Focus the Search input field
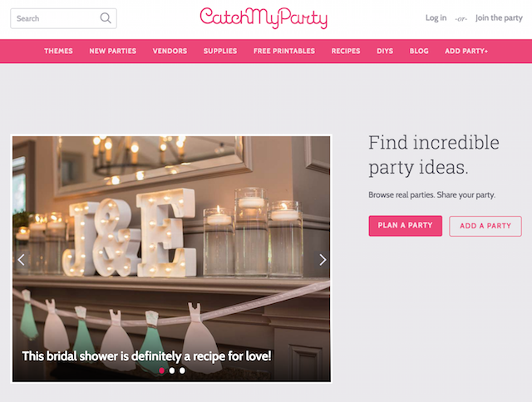The width and height of the screenshot is (532, 402). coord(63,18)
